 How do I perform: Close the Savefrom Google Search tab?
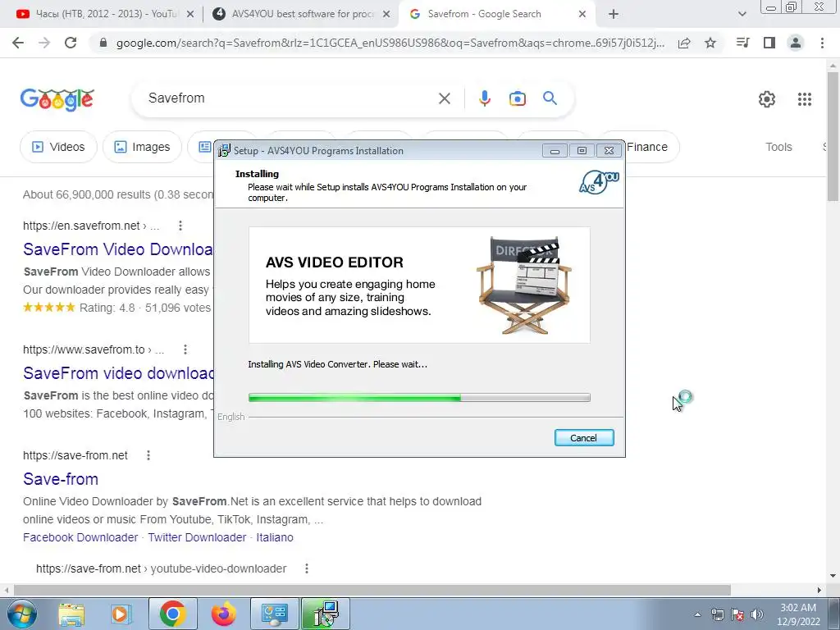pyautogui.click(x=582, y=15)
